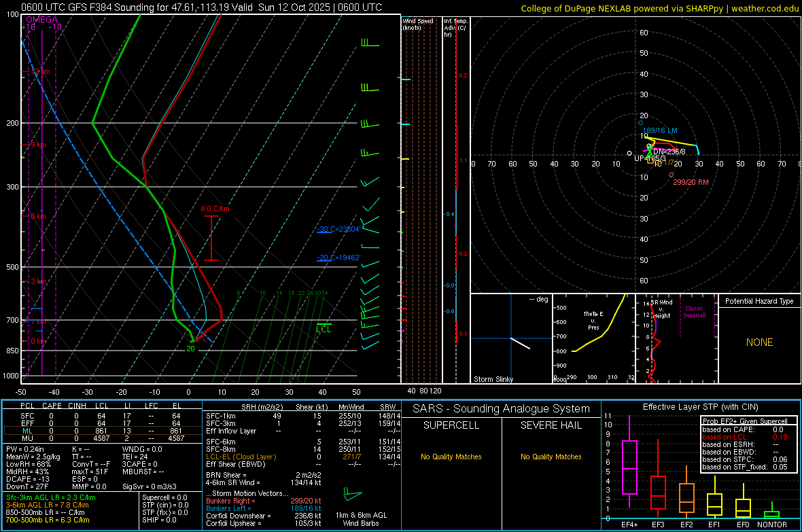Click the NONE hazard type value
Viewport: 802px width, 532px height.
(x=759, y=342)
